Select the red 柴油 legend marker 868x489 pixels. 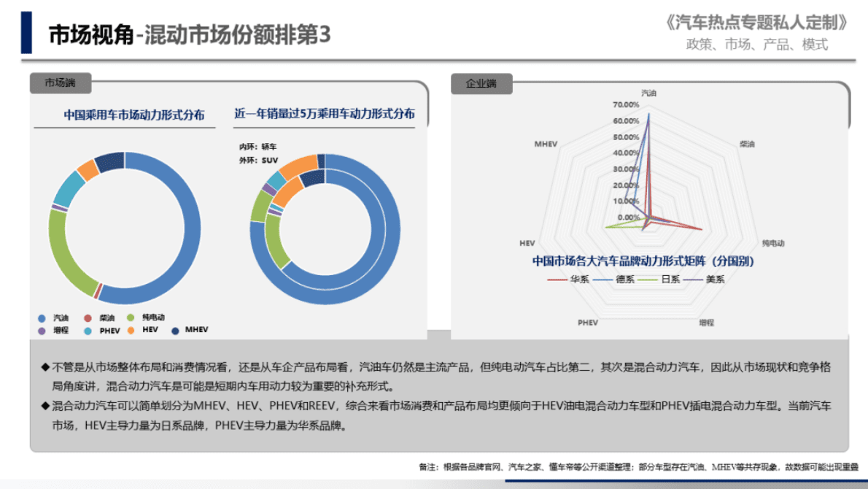pyautogui.click(x=87, y=317)
